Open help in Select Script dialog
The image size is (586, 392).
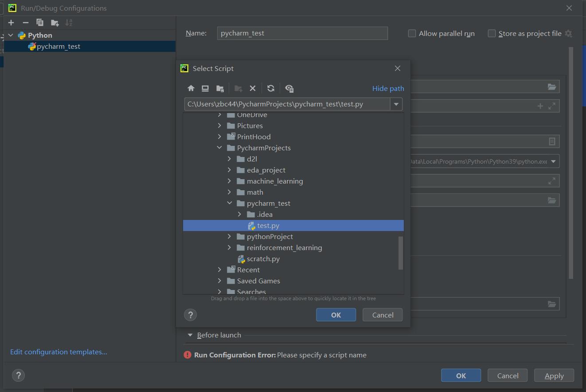coord(190,315)
